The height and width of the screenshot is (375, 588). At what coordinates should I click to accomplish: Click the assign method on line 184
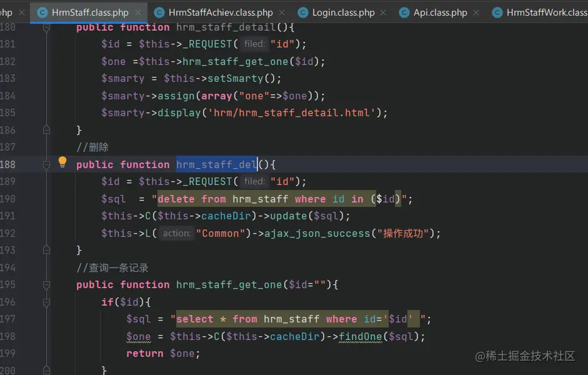(x=176, y=96)
